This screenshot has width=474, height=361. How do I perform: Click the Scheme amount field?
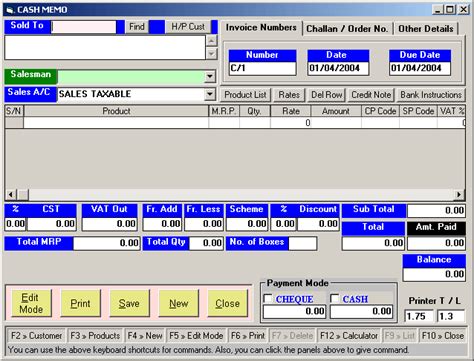pos(247,224)
